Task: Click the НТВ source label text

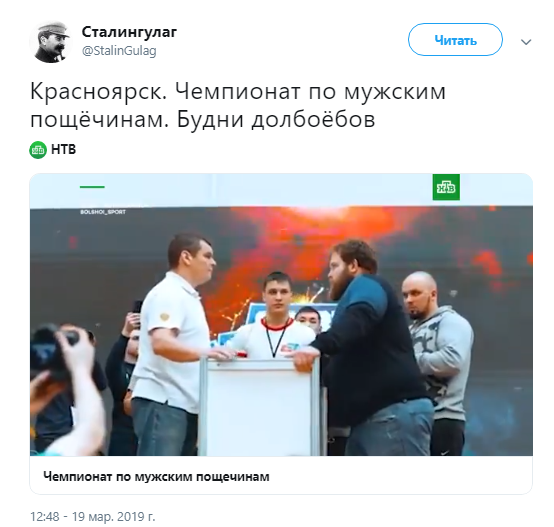Action: pos(64,149)
